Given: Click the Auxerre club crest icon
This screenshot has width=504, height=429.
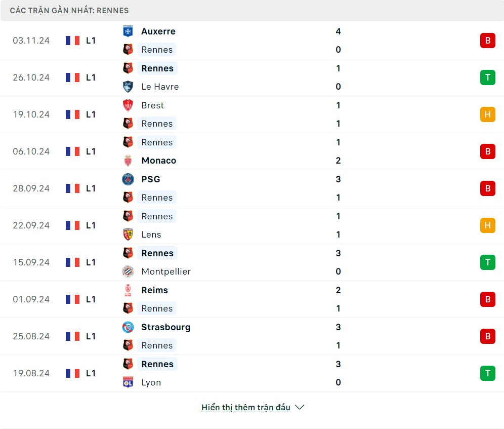Looking at the screenshot, I should click(128, 31).
